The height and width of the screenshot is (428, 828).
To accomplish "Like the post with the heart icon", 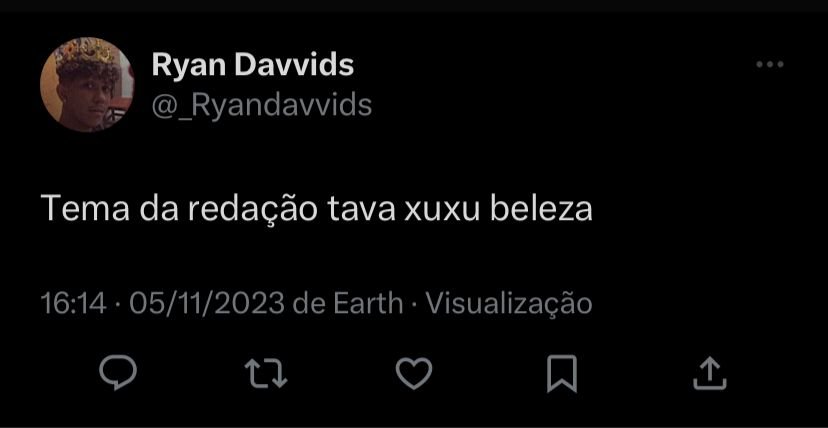I will click(x=414, y=373).
